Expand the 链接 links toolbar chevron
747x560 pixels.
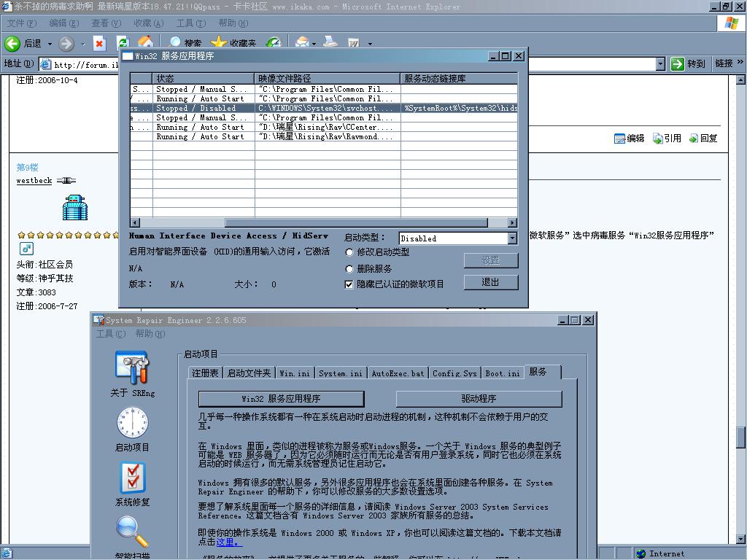(x=740, y=63)
